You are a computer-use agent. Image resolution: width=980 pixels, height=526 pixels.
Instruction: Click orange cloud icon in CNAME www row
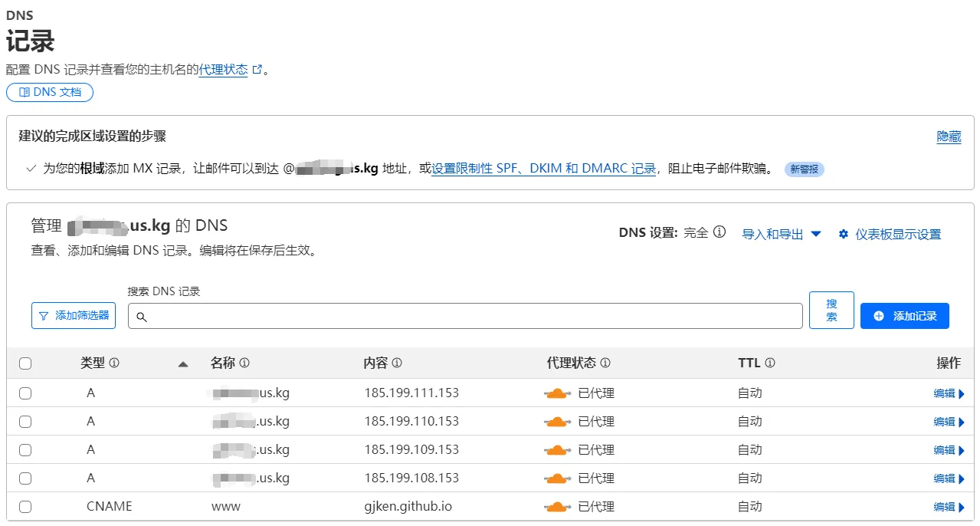point(557,507)
